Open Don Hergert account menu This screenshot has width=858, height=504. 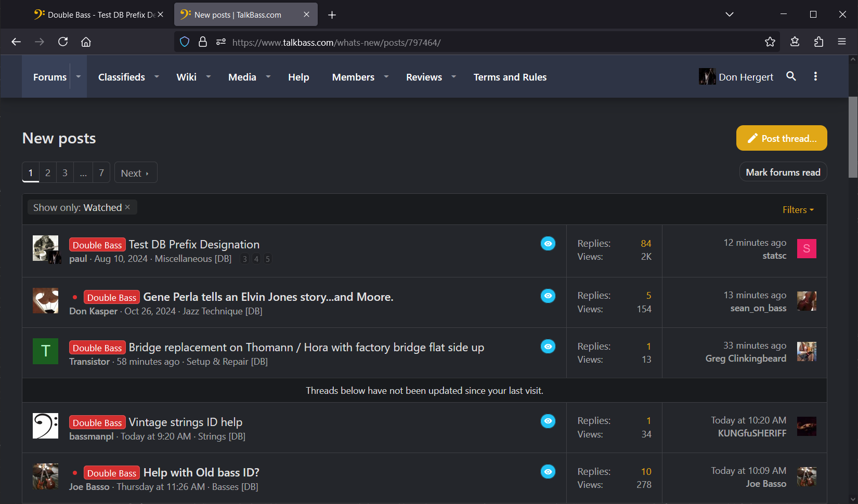click(x=736, y=77)
